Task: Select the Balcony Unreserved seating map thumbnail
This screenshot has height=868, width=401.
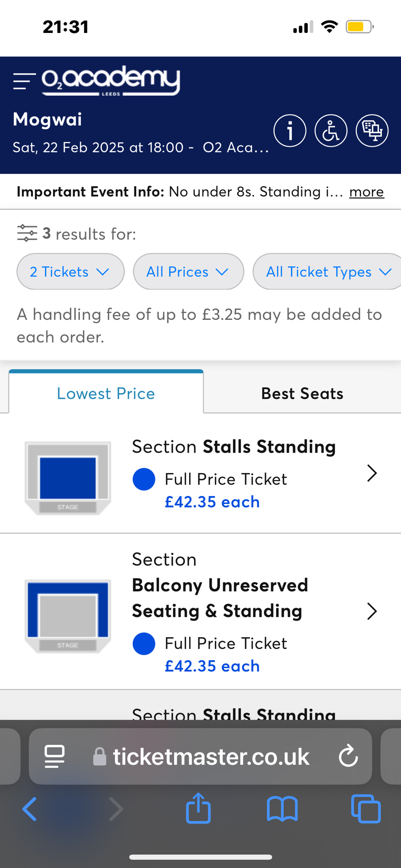Action: (68, 615)
